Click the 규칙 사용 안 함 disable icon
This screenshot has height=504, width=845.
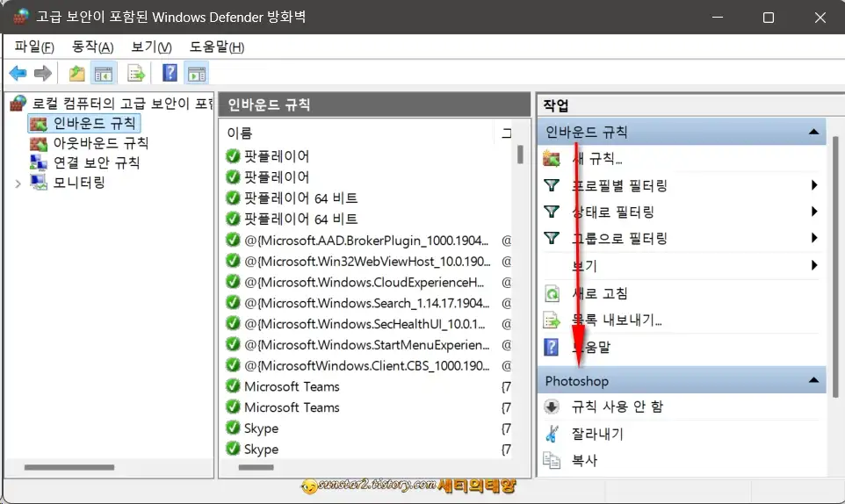[x=552, y=407]
